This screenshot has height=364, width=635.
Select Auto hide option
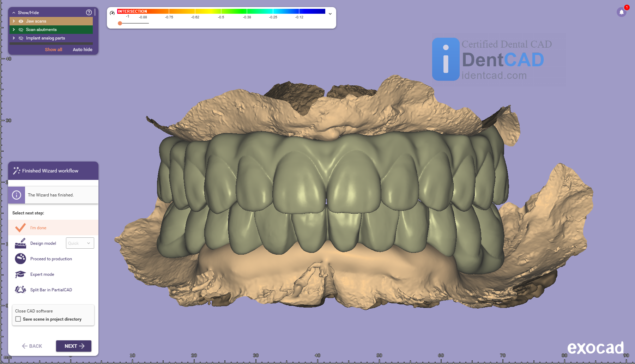pos(83,50)
